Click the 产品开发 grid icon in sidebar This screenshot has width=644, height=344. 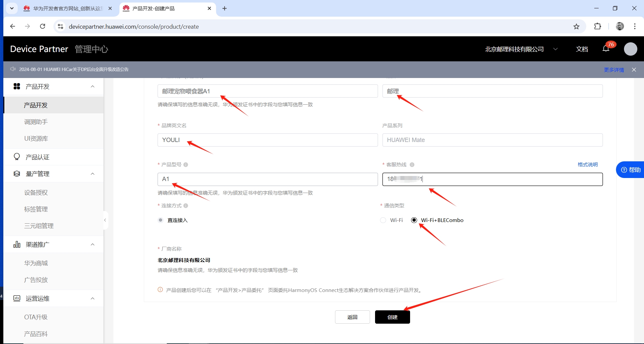coord(17,86)
